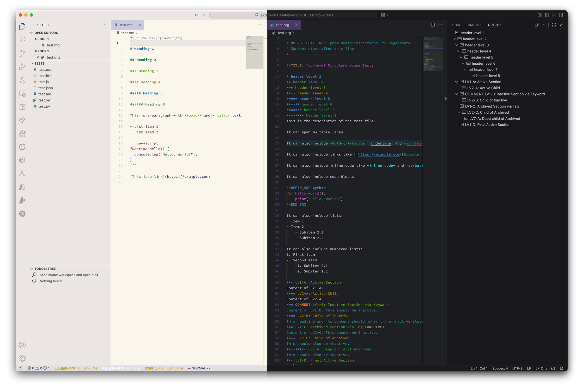
Task: Open the Search view in activity bar
Action: [22, 40]
